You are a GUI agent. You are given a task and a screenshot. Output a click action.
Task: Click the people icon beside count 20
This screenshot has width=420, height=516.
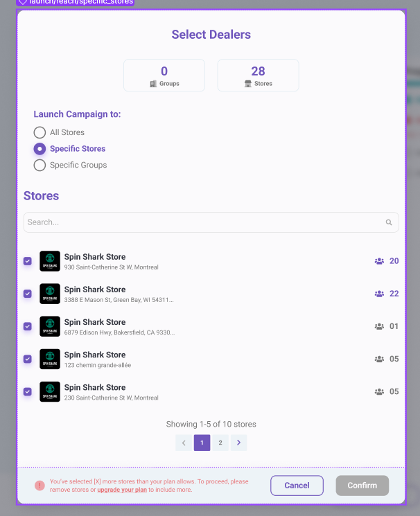[379, 261]
